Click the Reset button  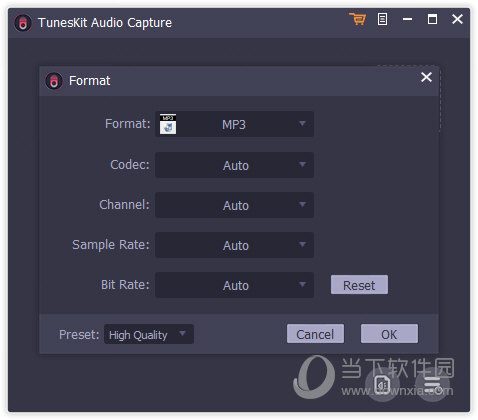point(359,285)
